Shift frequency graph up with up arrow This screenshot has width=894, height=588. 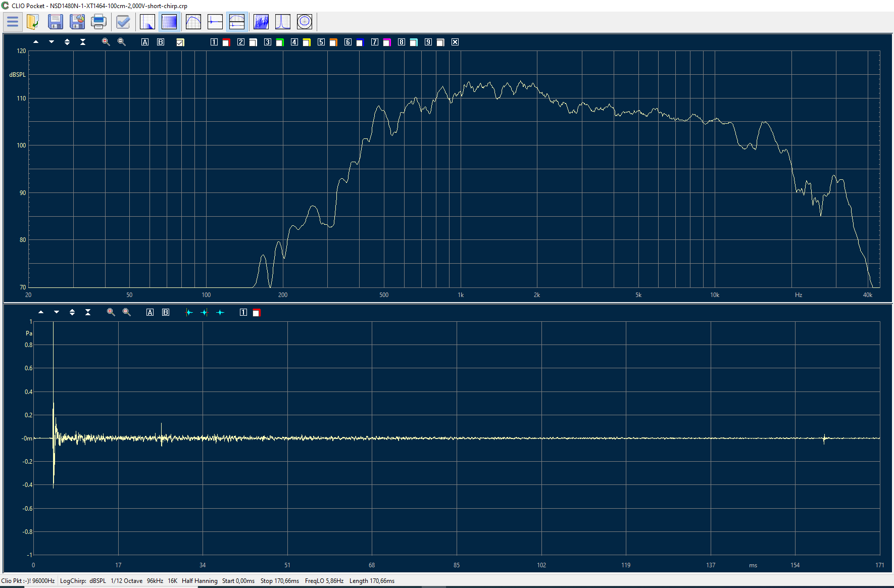[36, 42]
